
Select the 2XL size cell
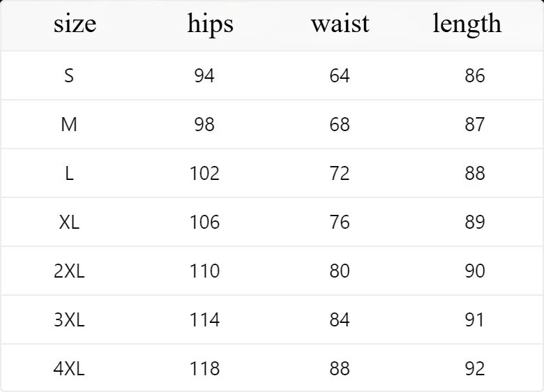68,271
